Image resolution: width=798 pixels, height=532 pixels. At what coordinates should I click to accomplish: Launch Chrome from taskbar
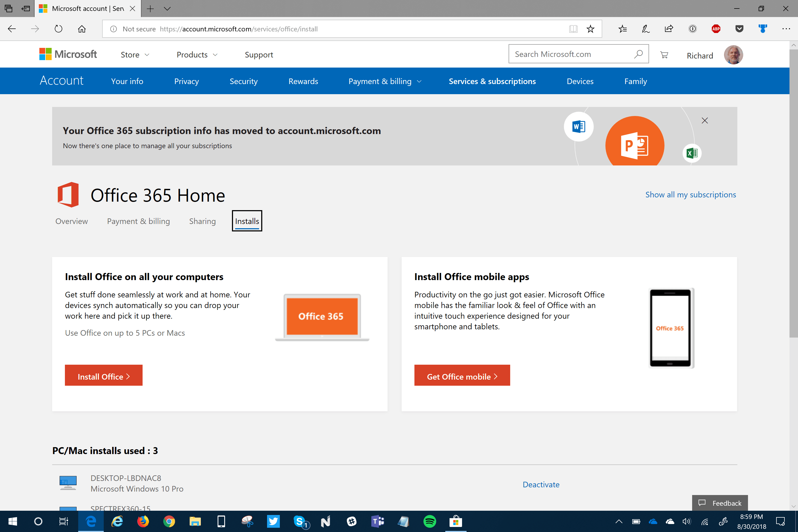(169, 521)
